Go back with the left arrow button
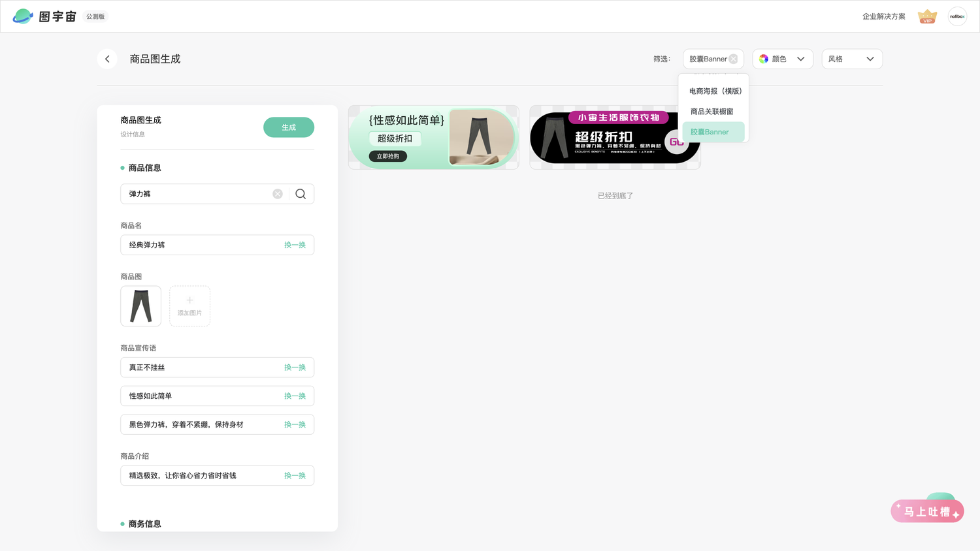This screenshot has width=980, height=551. coord(107,59)
